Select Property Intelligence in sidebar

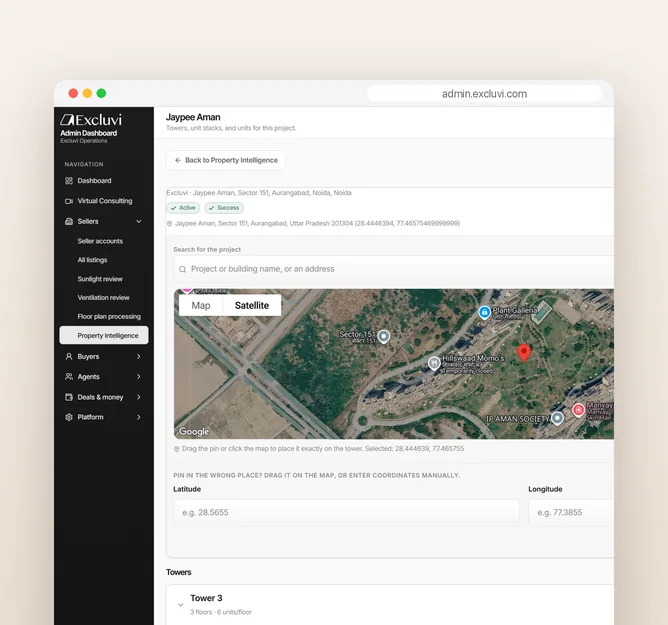(104, 335)
